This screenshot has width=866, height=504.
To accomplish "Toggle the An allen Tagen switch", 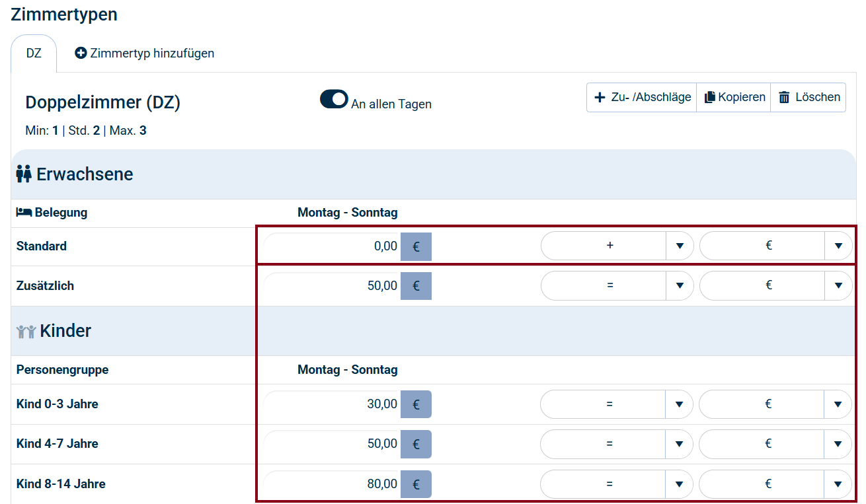I will pyautogui.click(x=334, y=100).
